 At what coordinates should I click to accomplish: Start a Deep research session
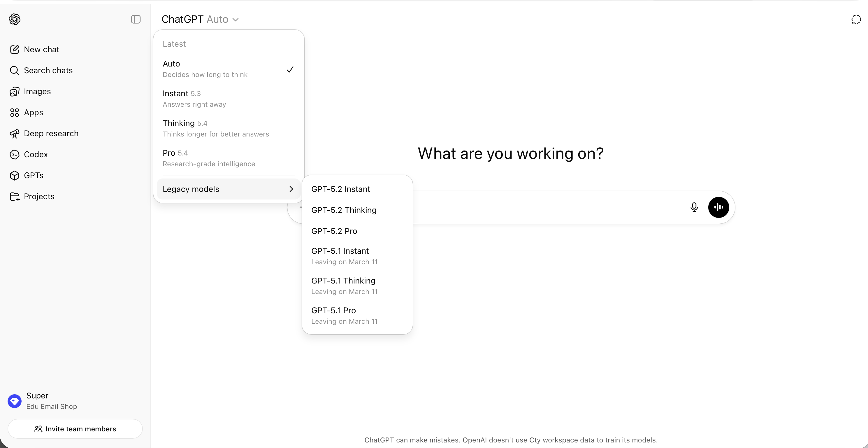click(x=51, y=133)
